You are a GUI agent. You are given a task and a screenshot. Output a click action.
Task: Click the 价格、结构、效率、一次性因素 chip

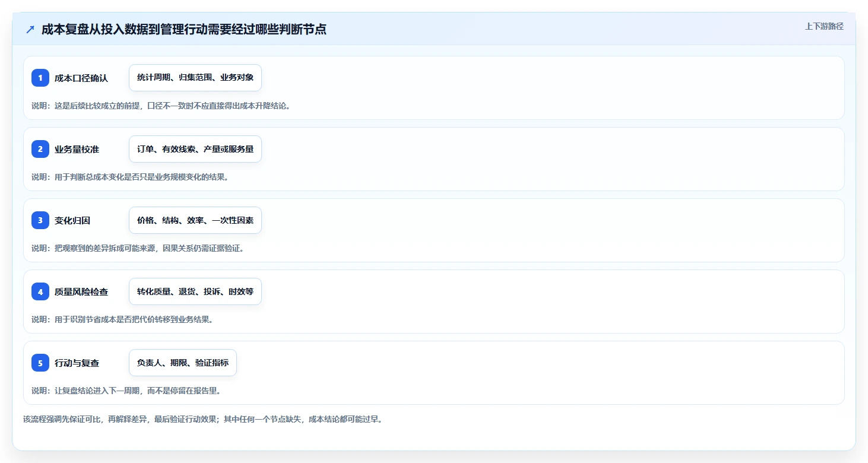point(195,220)
